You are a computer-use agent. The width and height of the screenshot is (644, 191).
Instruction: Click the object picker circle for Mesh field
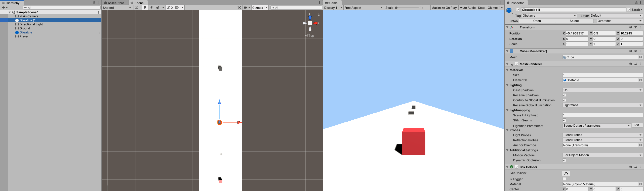(x=640, y=57)
